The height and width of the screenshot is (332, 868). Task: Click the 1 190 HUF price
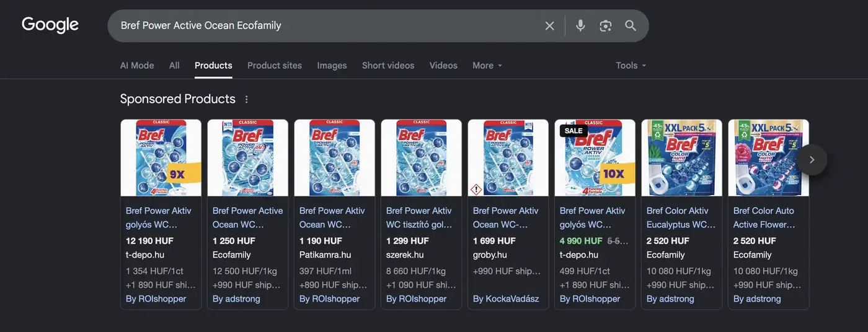coord(321,241)
